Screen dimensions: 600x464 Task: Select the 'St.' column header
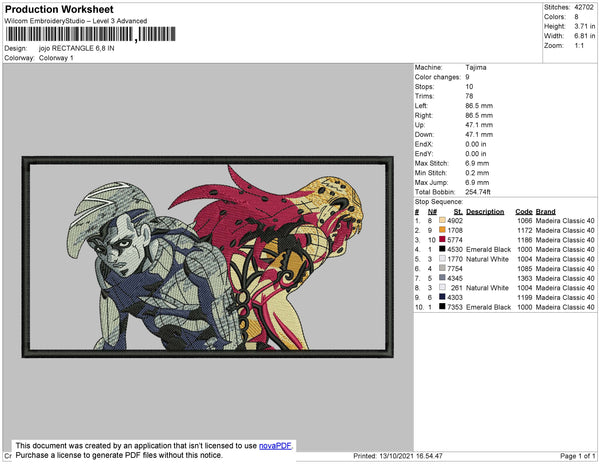pos(458,212)
